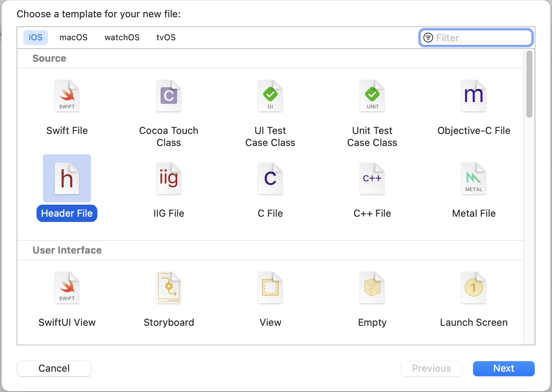This screenshot has width=552, height=392.
Task: Pick the Launch Screen template icon
Action: pos(474,288)
